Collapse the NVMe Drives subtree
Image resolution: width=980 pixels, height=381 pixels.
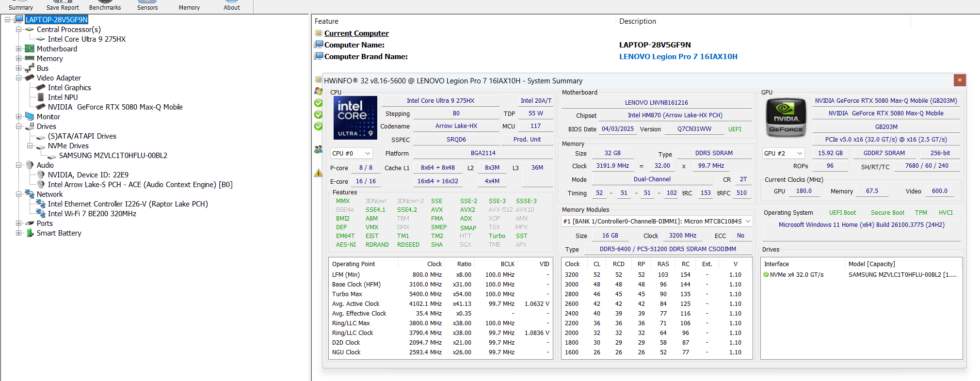(30, 145)
